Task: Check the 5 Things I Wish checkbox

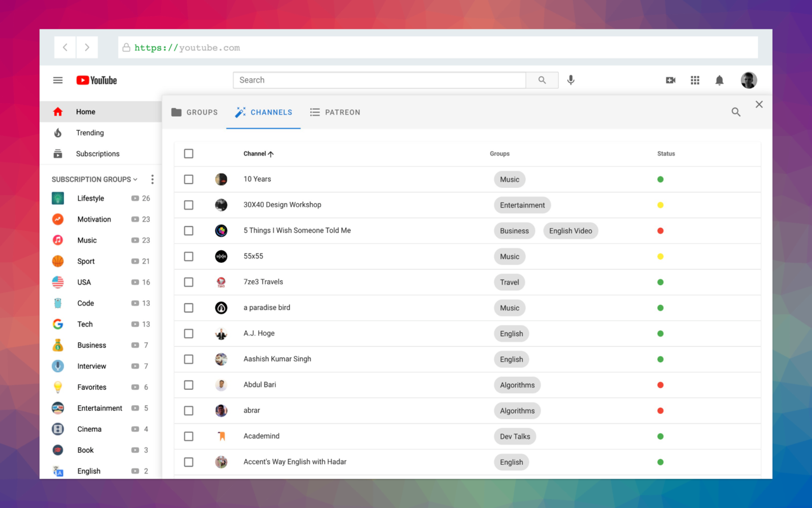Action: click(x=188, y=231)
